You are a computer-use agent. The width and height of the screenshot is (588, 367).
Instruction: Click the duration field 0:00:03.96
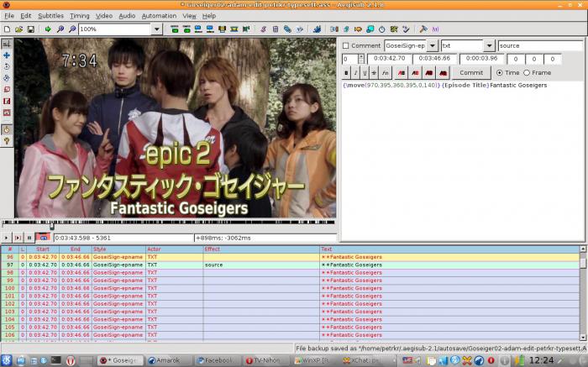tap(481, 59)
